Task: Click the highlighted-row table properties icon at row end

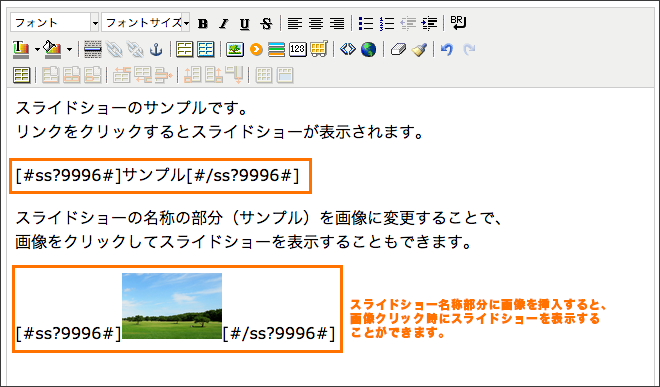Action: (285, 76)
